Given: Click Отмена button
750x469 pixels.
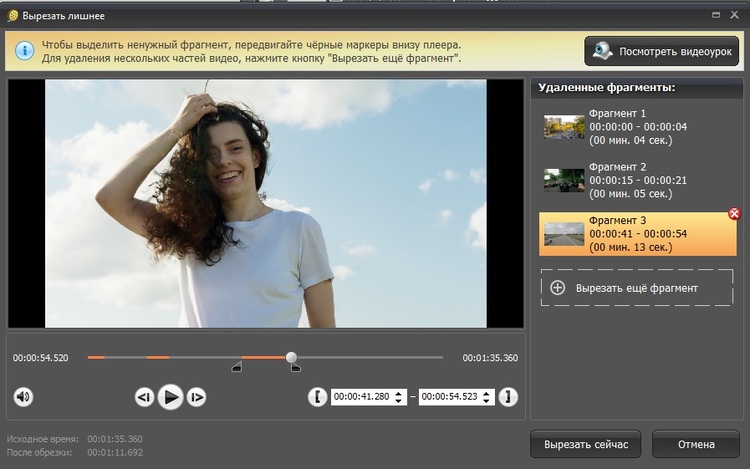Looking at the screenshot, I should coord(696,444).
